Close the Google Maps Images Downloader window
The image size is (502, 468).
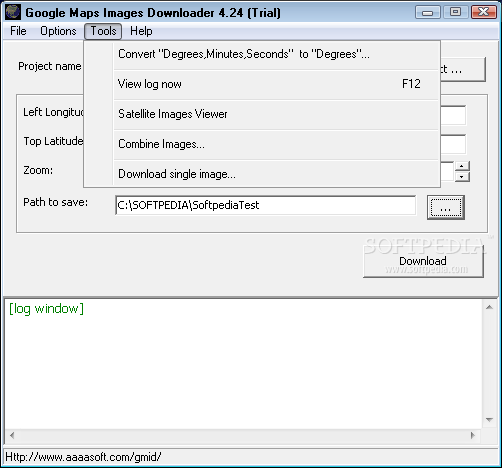(484, 12)
